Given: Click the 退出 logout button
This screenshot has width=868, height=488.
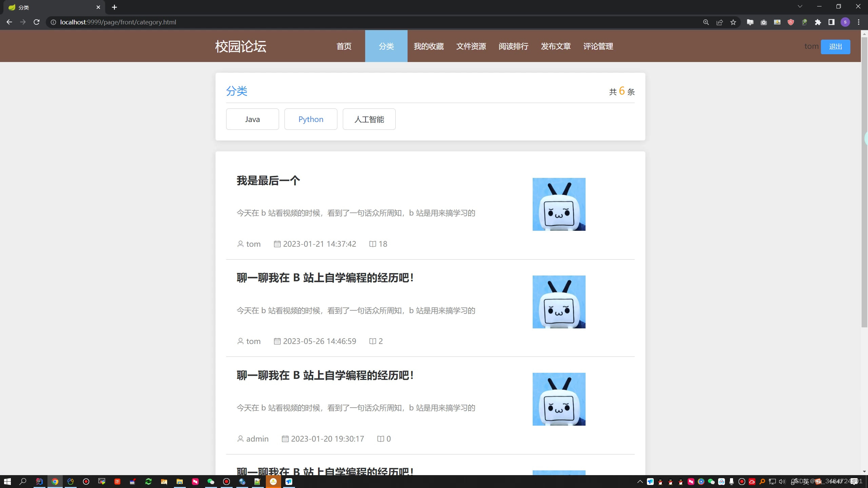Looking at the screenshot, I should click(835, 47).
